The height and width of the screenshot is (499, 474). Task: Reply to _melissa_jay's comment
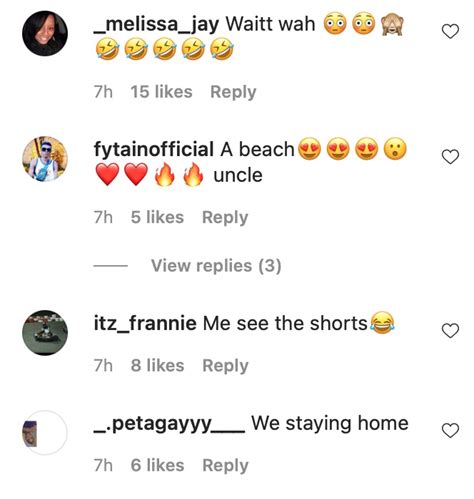pos(233,92)
